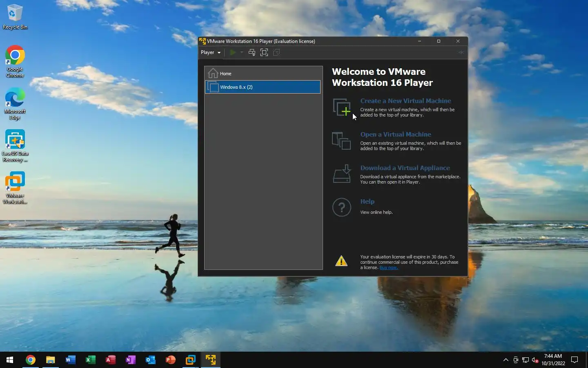This screenshot has width=588, height=368.
Task: Click Send Ctrl+Alt+Del toolbar icon
Action: click(x=252, y=52)
